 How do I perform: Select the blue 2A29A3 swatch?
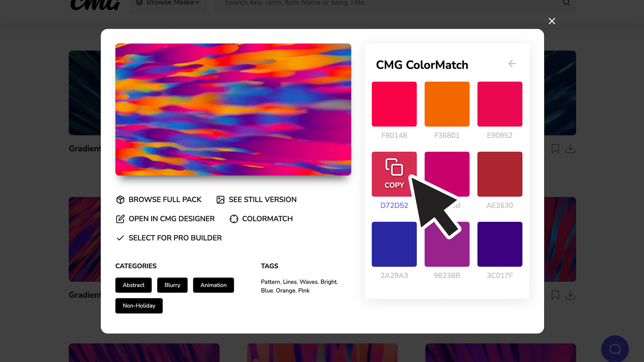click(394, 244)
